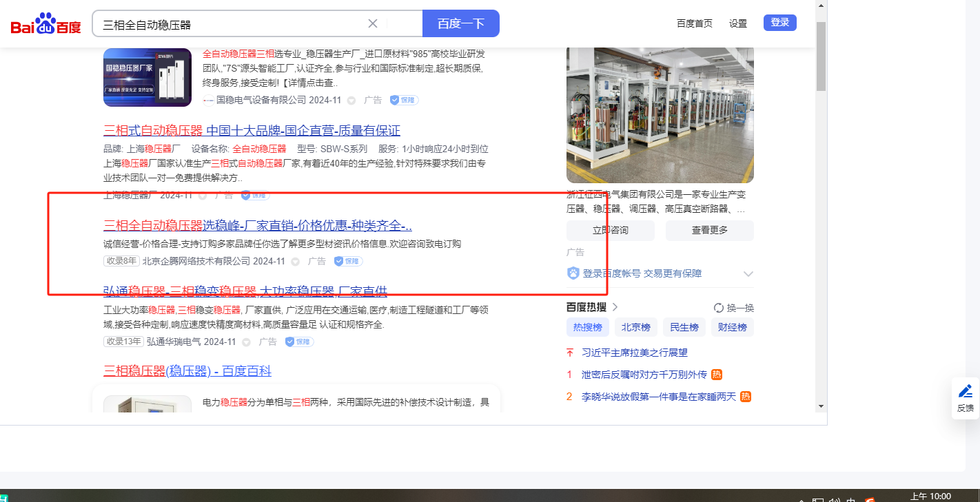Click the page's vertical scrollbar thumb
Image resolution: width=980 pixels, height=502 pixels.
coord(821,56)
